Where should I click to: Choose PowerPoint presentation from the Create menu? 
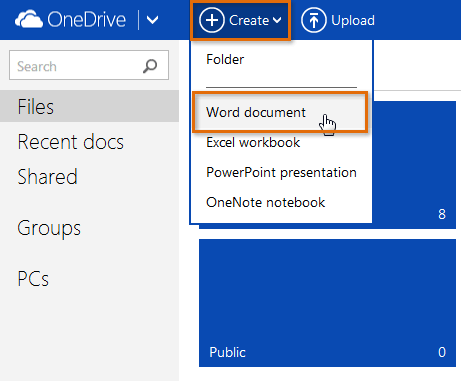coord(281,172)
